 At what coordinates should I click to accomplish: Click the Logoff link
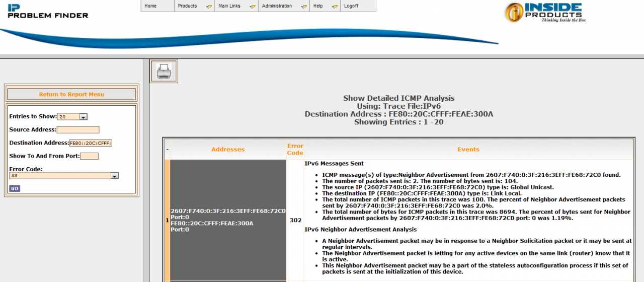coord(351,6)
